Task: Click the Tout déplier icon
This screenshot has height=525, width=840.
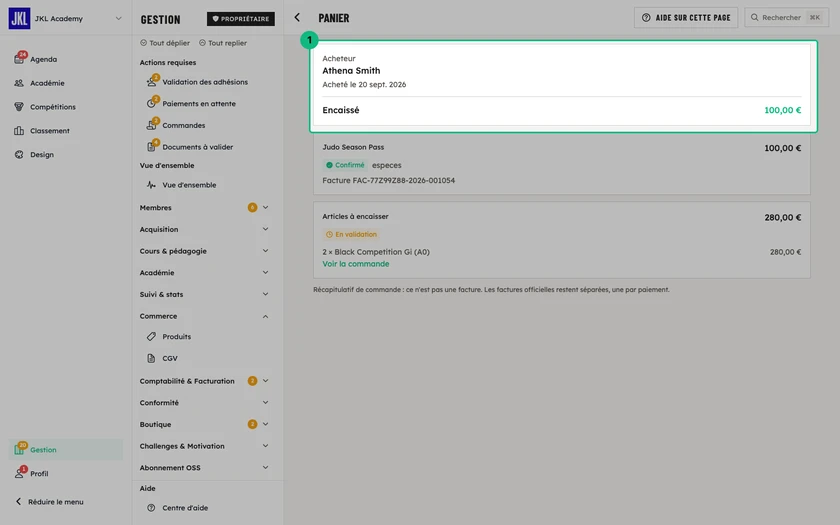Action: (144, 43)
